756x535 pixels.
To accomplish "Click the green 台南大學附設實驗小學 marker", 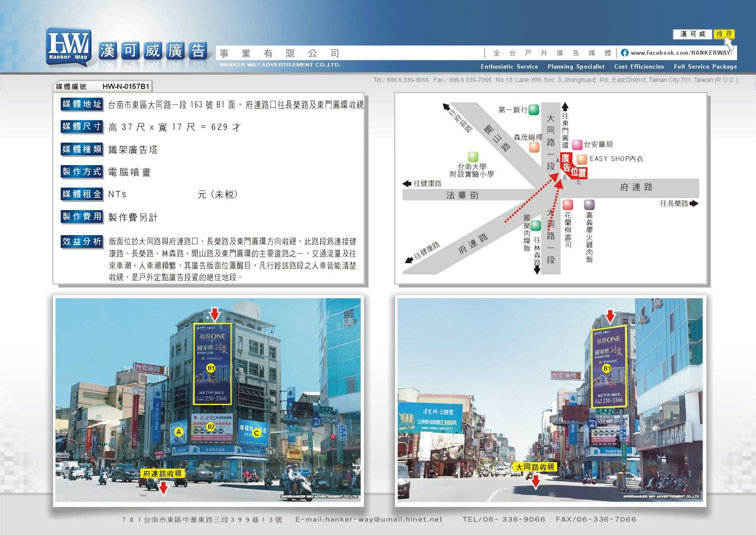I will [x=473, y=157].
